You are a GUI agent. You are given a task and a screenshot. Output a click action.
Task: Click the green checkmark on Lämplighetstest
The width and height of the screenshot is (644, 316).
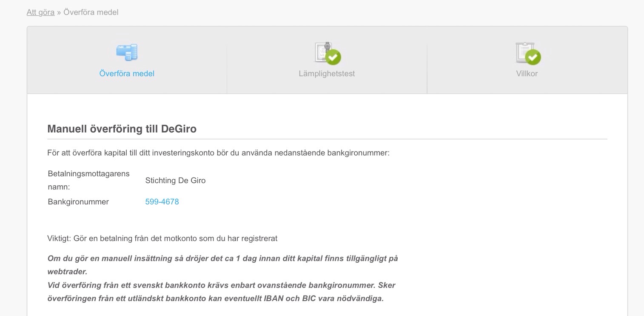point(333,57)
